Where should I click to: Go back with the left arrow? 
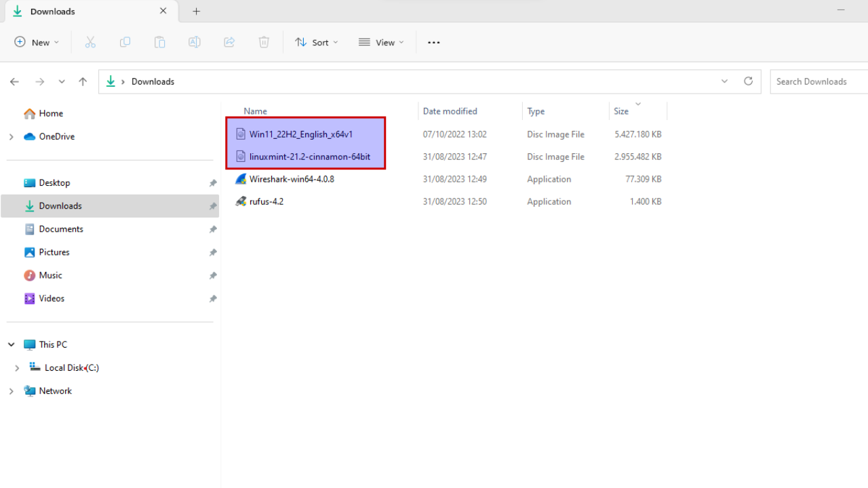[x=14, y=81]
